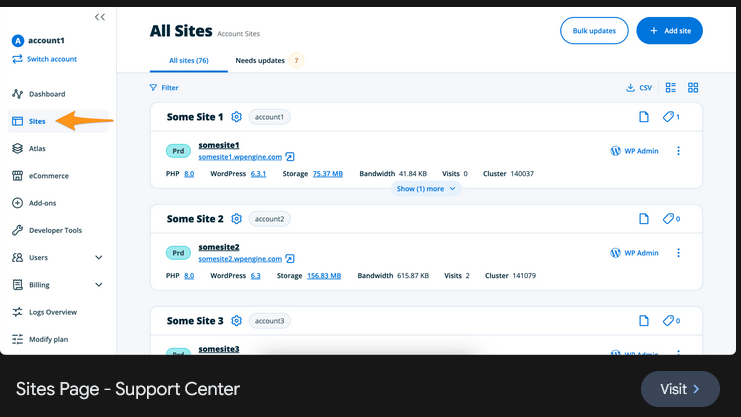Click the Add site button
The height and width of the screenshot is (417, 741).
[x=669, y=31]
